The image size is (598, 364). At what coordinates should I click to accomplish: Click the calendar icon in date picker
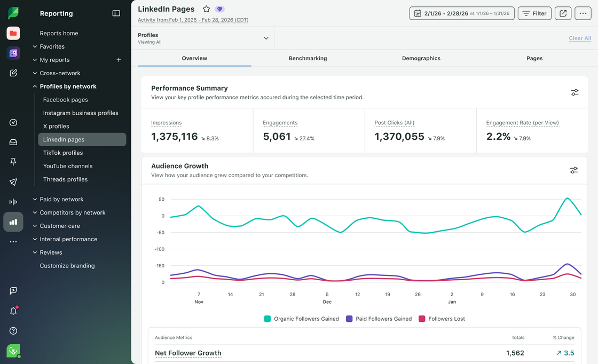(418, 13)
